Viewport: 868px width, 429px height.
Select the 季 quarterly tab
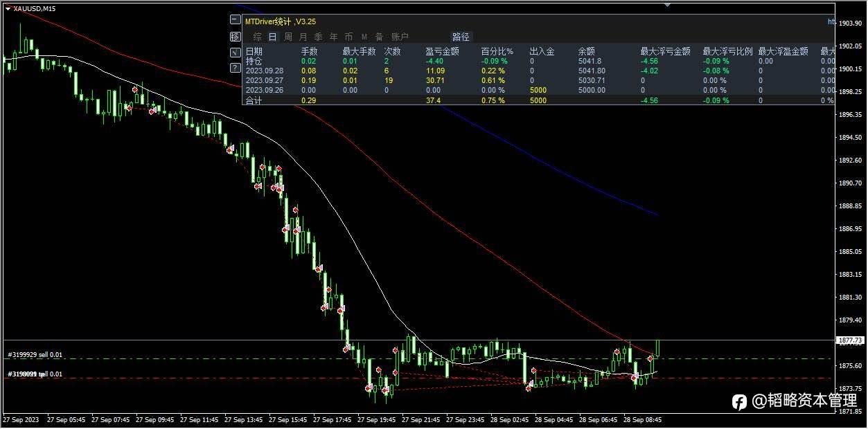[x=319, y=37]
